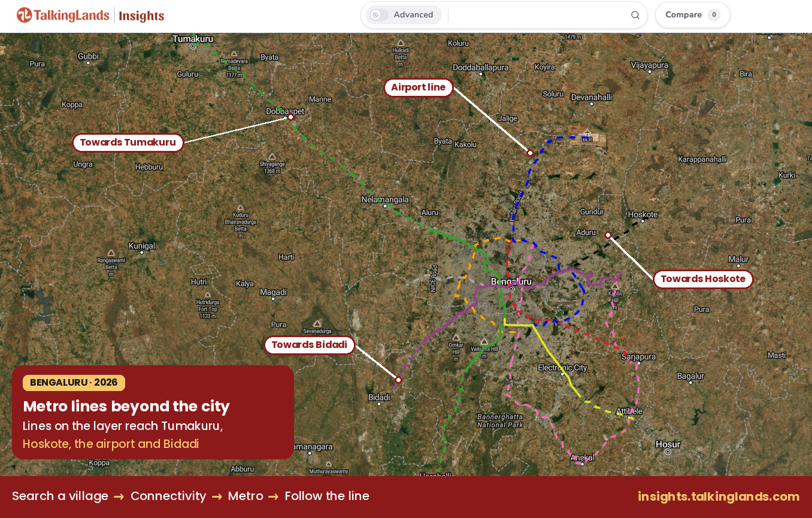Select the Doddaballapura town label
812x518 pixels.
pyautogui.click(x=481, y=68)
